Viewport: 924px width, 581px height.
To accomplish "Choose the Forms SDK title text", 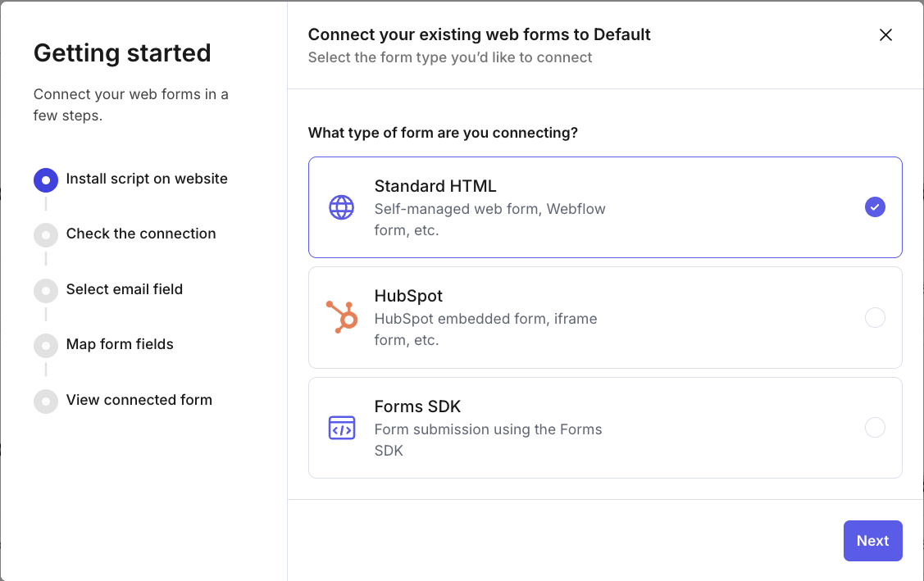I will [x=417, y=406].
